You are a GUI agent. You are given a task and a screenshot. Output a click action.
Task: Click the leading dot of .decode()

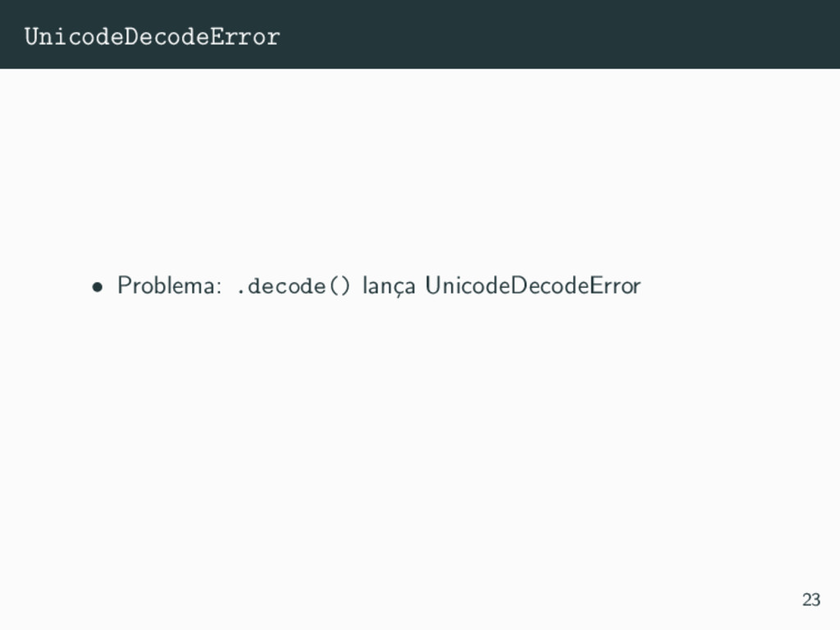point(241,293)
